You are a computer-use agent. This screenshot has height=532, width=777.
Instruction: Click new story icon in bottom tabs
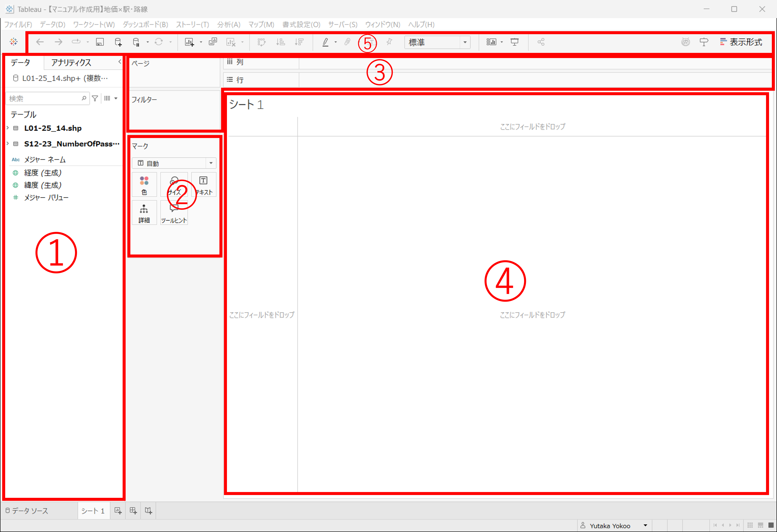pyautogui.click(x=148, y=510)
